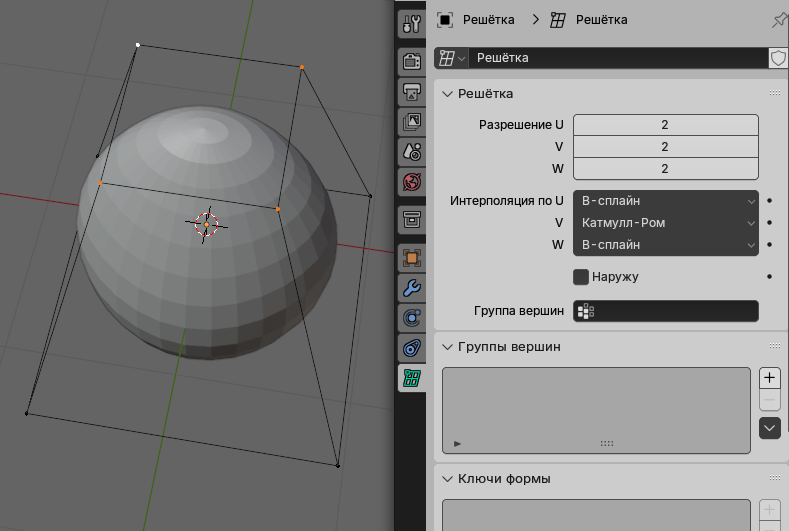The height and width of the screenshot is (531, 789).
Task: Open the Scene properties tab
Action: point(412,151)
